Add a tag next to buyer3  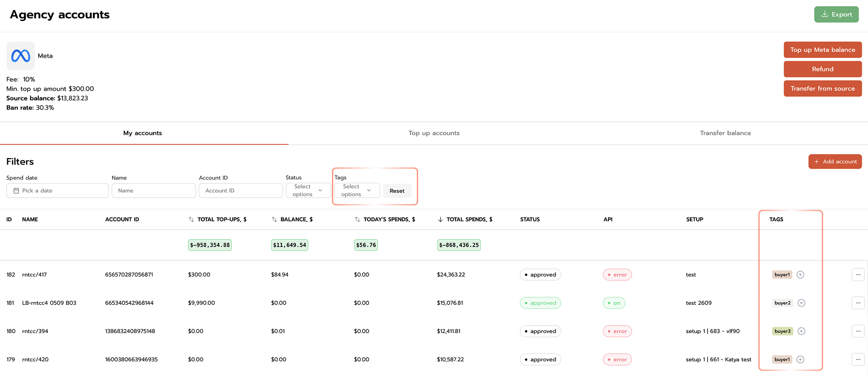pyautogui.click(x=801, y=331)
